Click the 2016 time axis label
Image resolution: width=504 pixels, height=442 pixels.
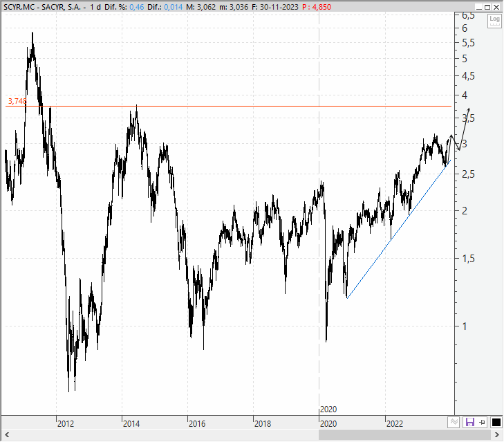(197, 423)
